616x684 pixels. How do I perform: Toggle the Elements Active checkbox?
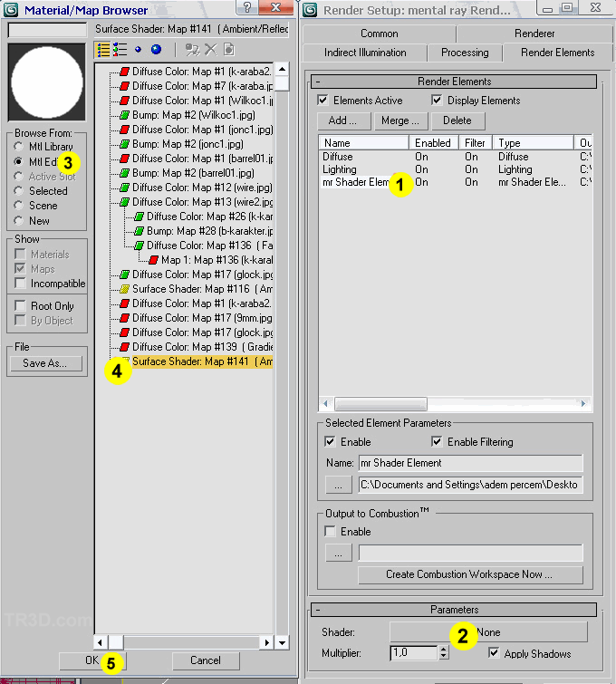click(x=322, y=101)
